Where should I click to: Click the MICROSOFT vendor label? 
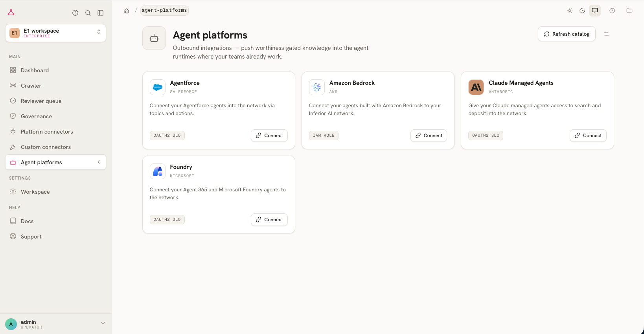coord(182,176)
